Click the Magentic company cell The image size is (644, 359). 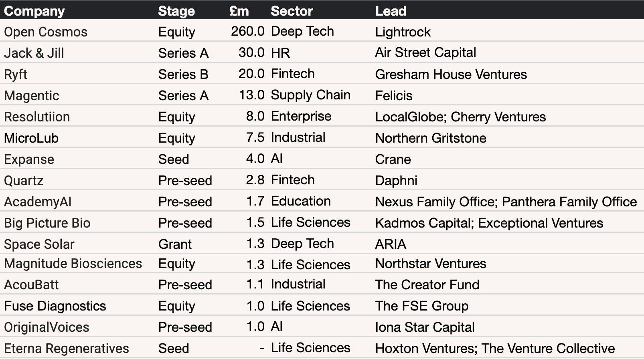[32, 96]
